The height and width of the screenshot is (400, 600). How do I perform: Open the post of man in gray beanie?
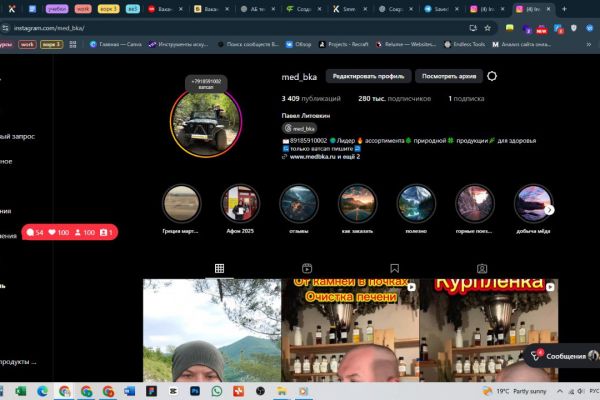tap(212, 330)
